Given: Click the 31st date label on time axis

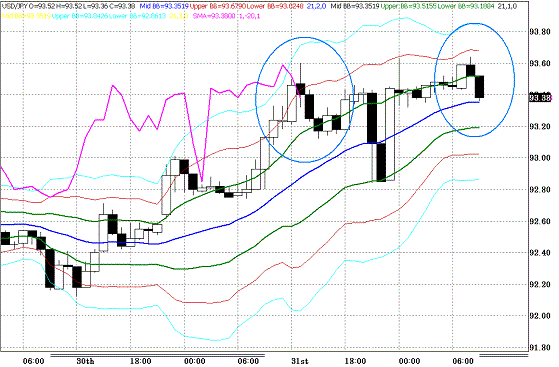Looking at the screenshot, I should coord(300,361).
